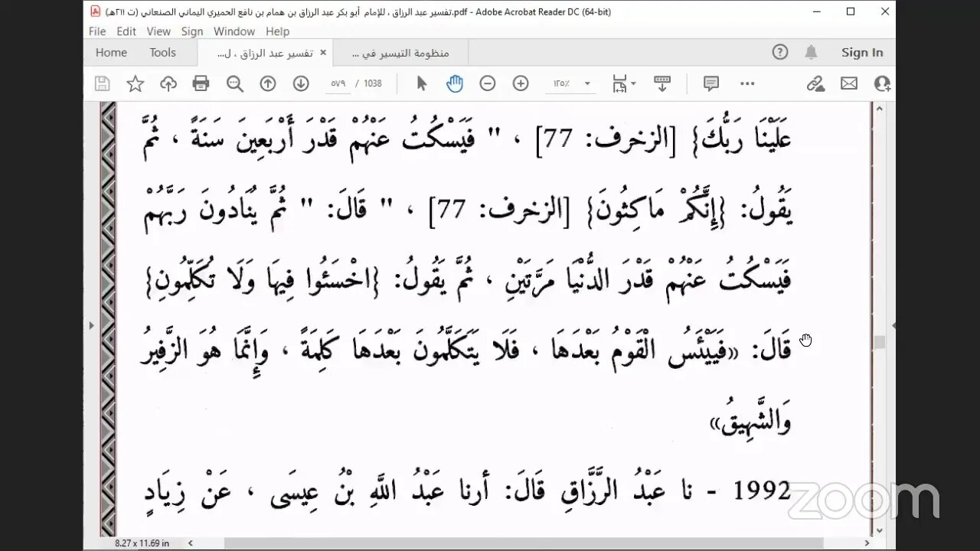980x551 pixels.
Task: Open the View menu
Action: [x=158, y=31]
